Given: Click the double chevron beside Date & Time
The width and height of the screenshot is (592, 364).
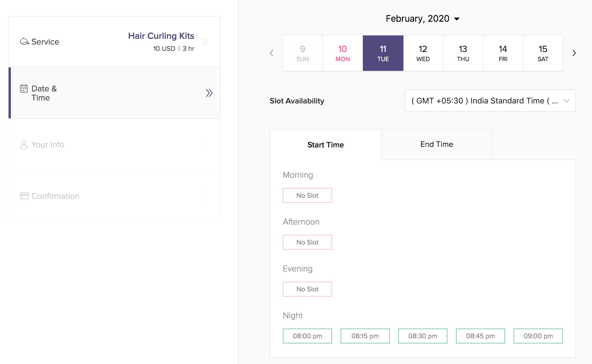Looking at the screenshot, I should pos(209,93).
